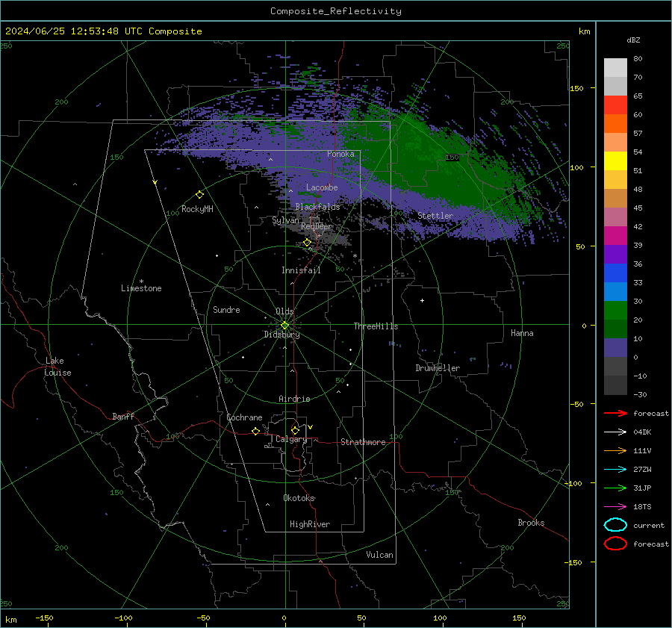672x628 pixels.
Task: Click the 'Cochrane' map label
Action: coord(244,417)
